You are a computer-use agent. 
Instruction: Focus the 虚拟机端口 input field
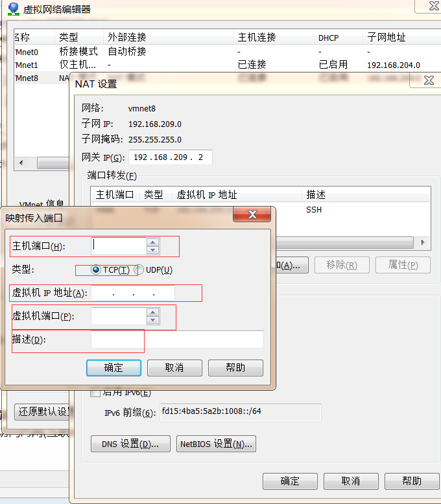click(x=119, y=316)
